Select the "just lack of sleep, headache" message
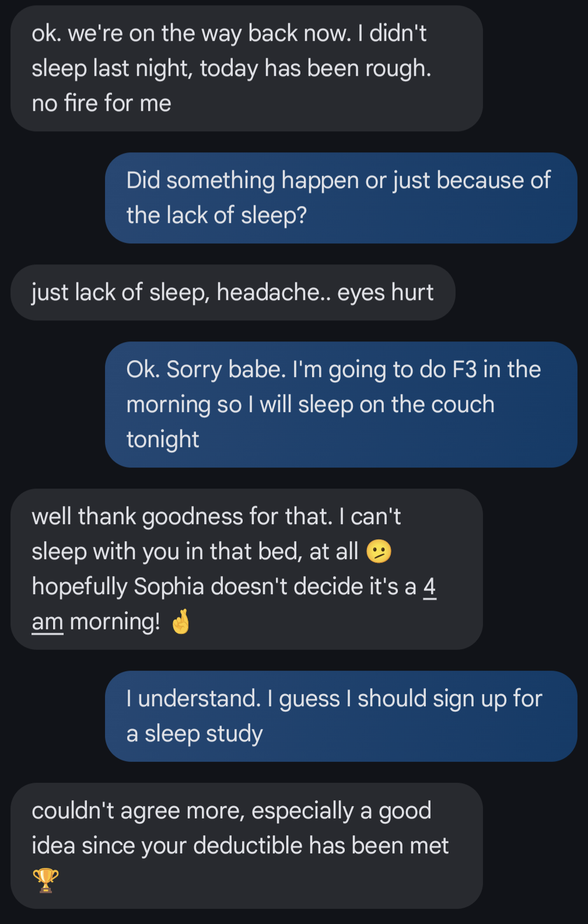 click(232, 292)
